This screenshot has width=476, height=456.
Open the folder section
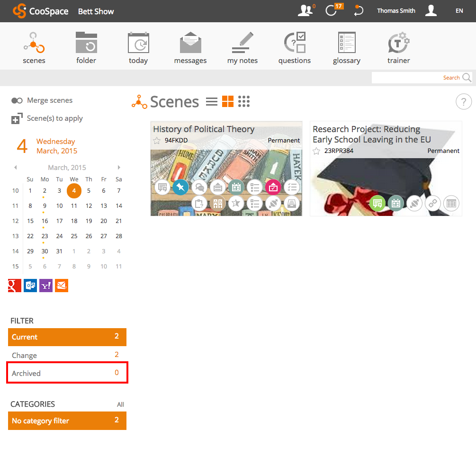[86, 48]
